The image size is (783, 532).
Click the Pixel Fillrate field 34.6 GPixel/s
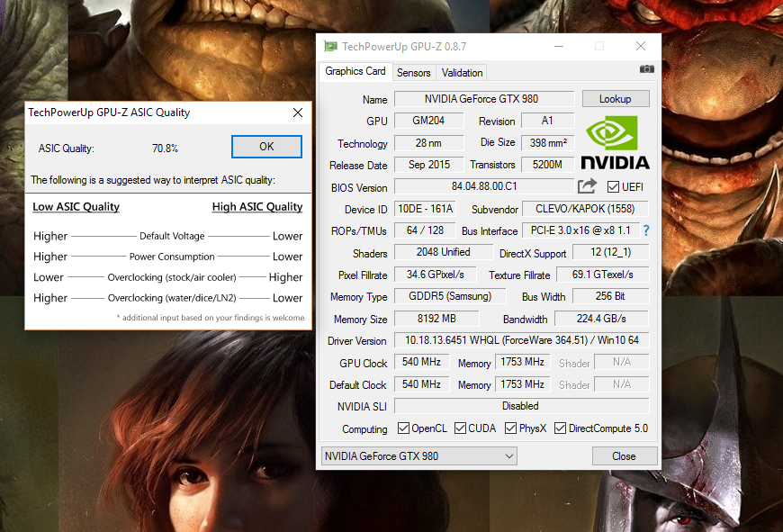pyautogui.click(x=436, y=275)
